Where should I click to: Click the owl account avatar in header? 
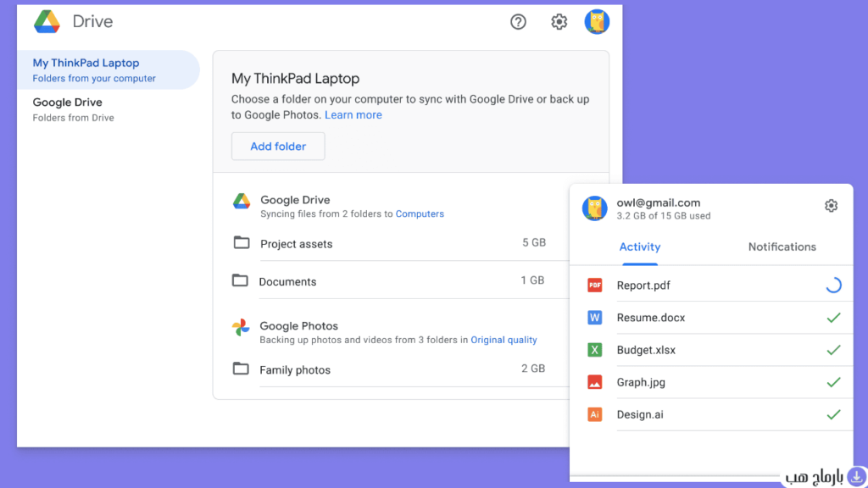[597, 21]
